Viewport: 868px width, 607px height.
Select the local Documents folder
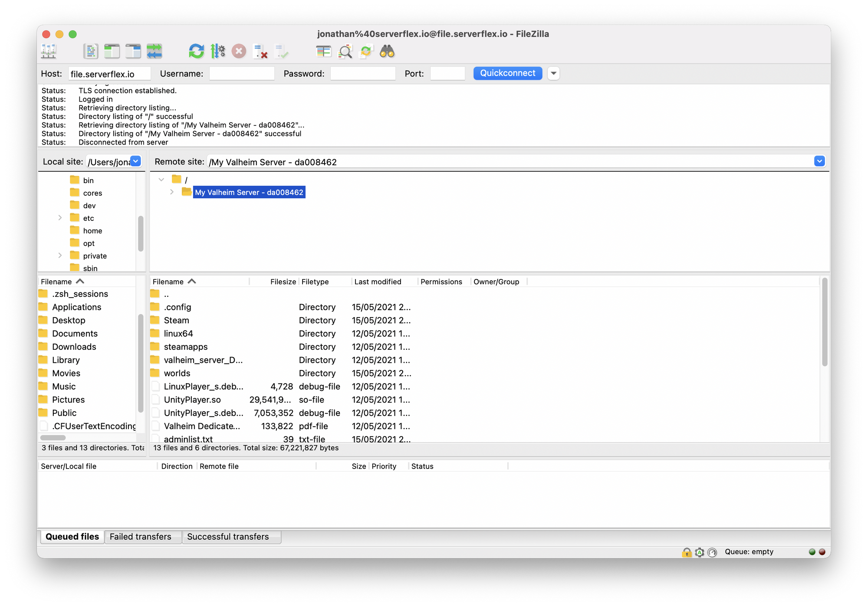click(x=75, y=334)
